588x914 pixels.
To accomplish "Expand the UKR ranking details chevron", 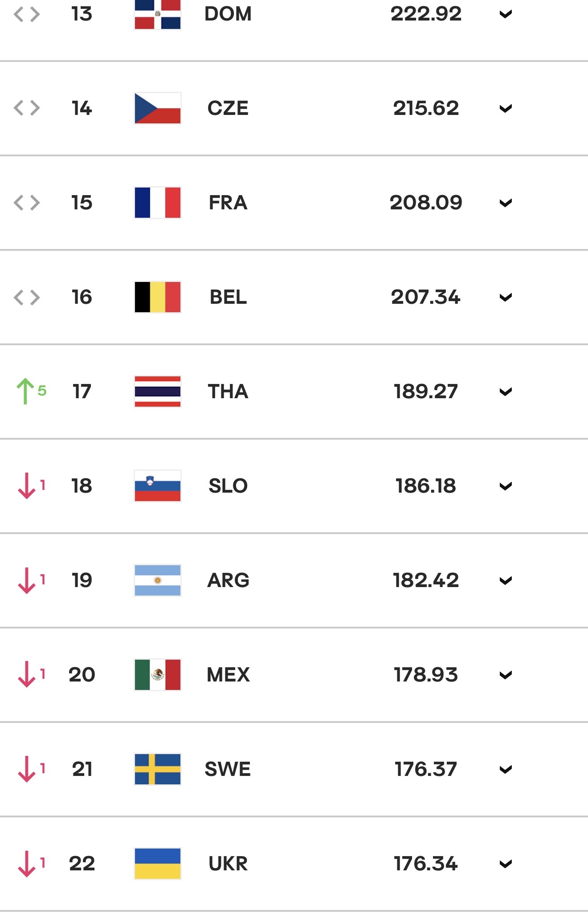I will coord(506,864).
